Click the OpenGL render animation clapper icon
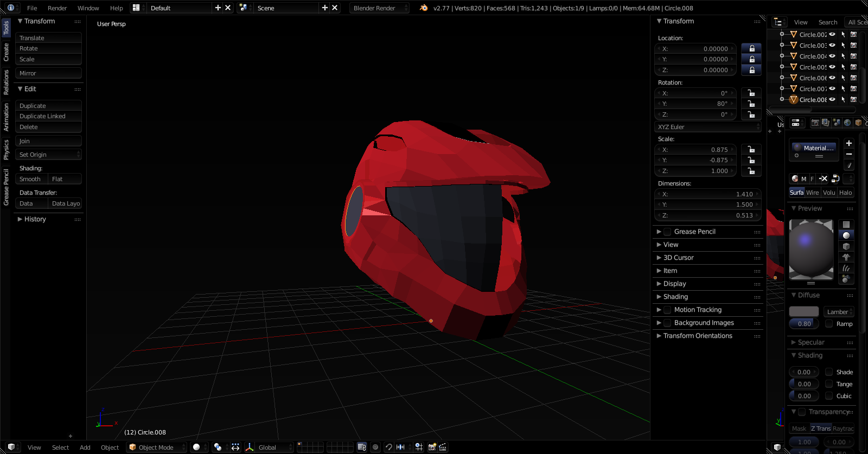The image size is (868, 454). [x=443, y=447]
